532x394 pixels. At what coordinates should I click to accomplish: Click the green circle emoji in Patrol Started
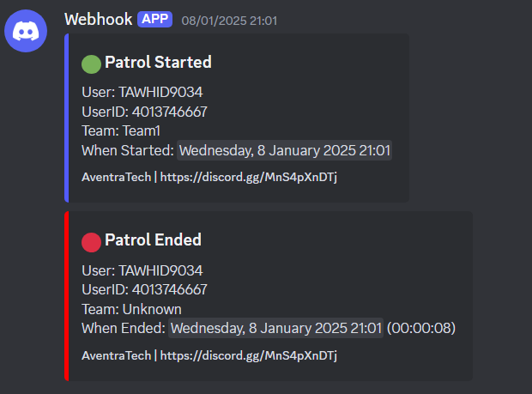pyautogui.click(x=91, y=63)
